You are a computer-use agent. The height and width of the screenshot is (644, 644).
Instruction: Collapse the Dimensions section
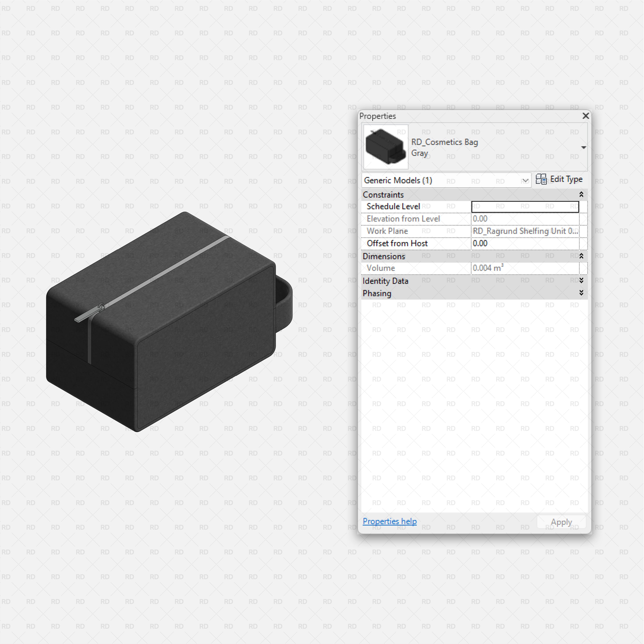pyautogui.click(x=581, y=256)
